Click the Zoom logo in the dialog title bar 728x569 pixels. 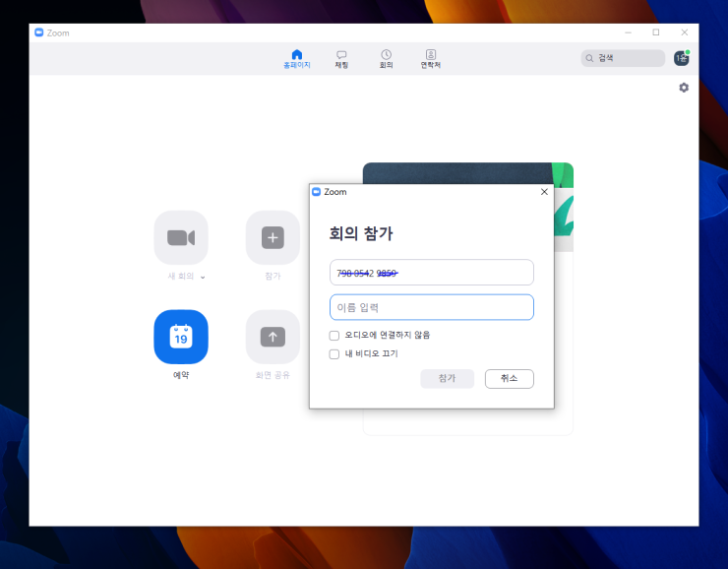pos(316,192)
